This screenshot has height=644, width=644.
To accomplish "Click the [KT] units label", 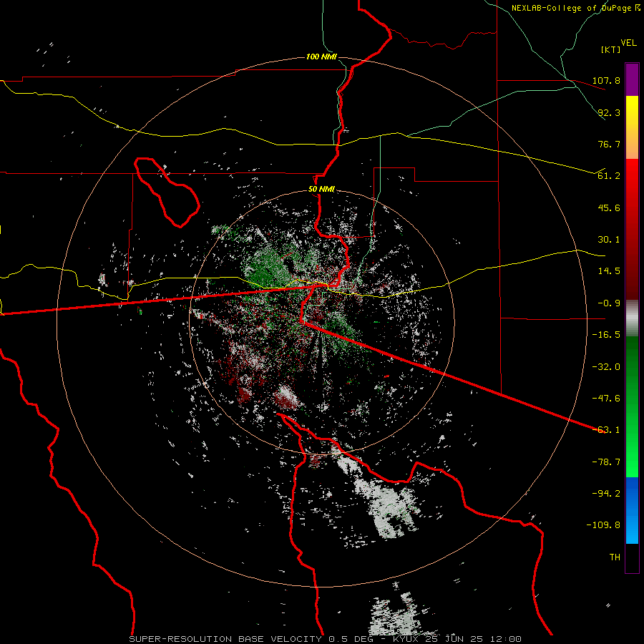I will (x=611, y=49).
